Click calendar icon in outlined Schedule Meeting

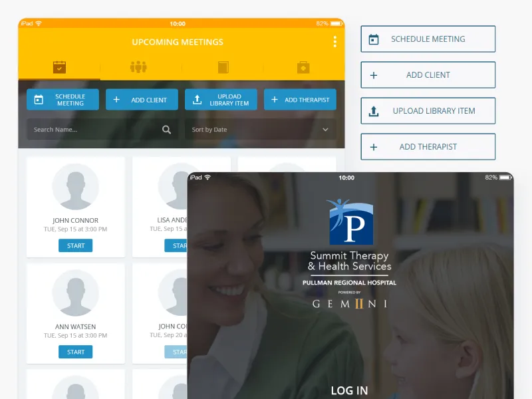pos(374,39)
